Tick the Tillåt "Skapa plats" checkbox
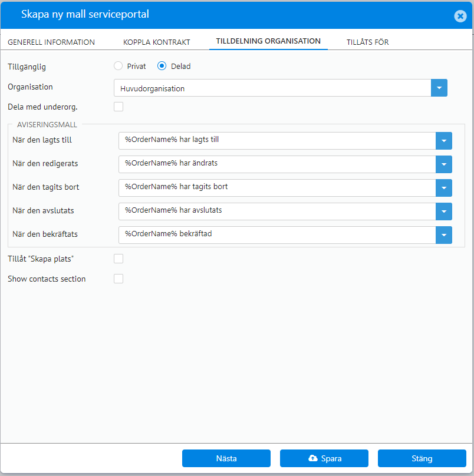Screen dimensions: 474x476 click(x=119, y=259)
